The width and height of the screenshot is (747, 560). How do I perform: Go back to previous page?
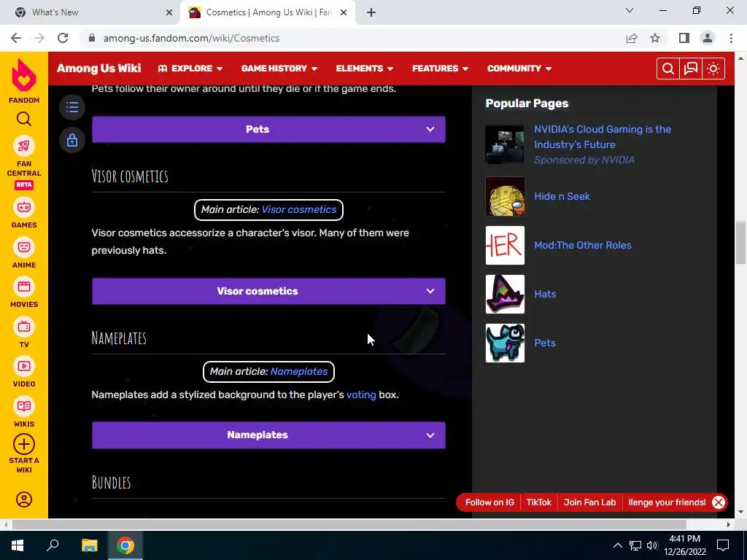point(16,38)
